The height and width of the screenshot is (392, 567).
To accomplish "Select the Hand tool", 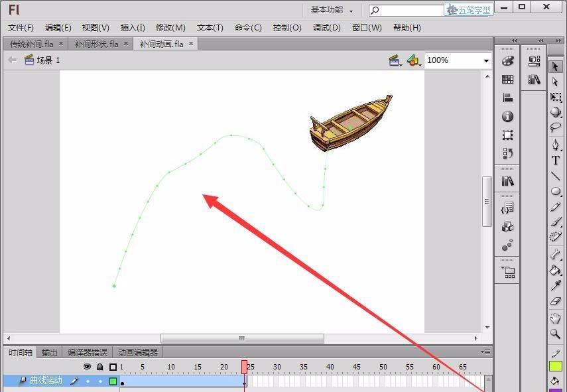I will pos(556,318).
